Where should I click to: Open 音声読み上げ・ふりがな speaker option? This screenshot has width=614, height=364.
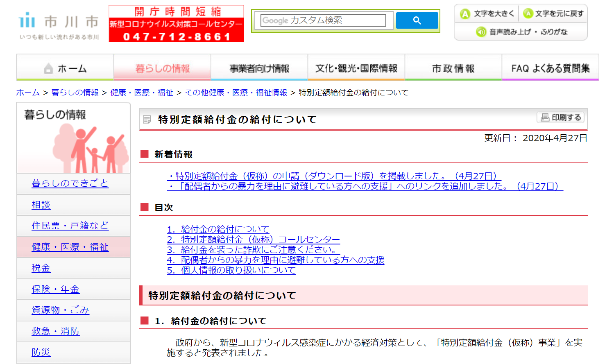point(521,32)
